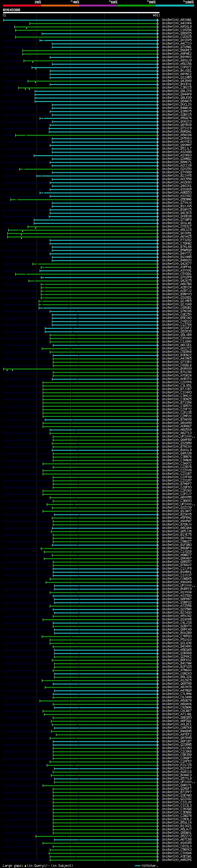Select hit UniRef100_Q8DHS5
Image resolution: width=197 pixels, height=868 pixels.
(x=176, y=33)
